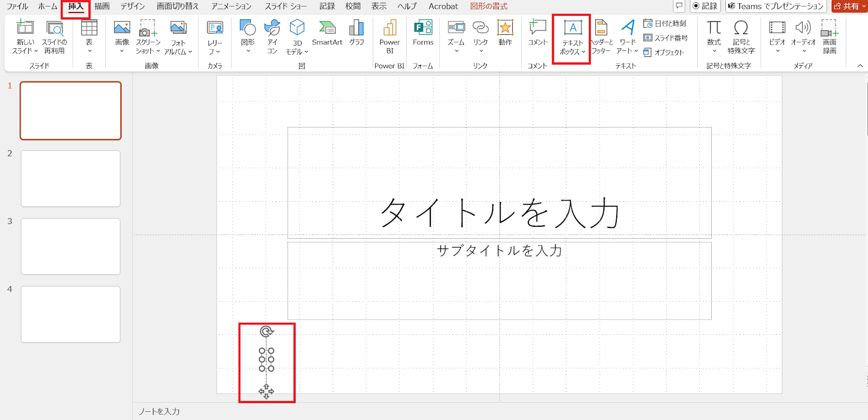Click the rotation handle of the text box
Viewport: 868px width, 420px height.
click(266, 331)
